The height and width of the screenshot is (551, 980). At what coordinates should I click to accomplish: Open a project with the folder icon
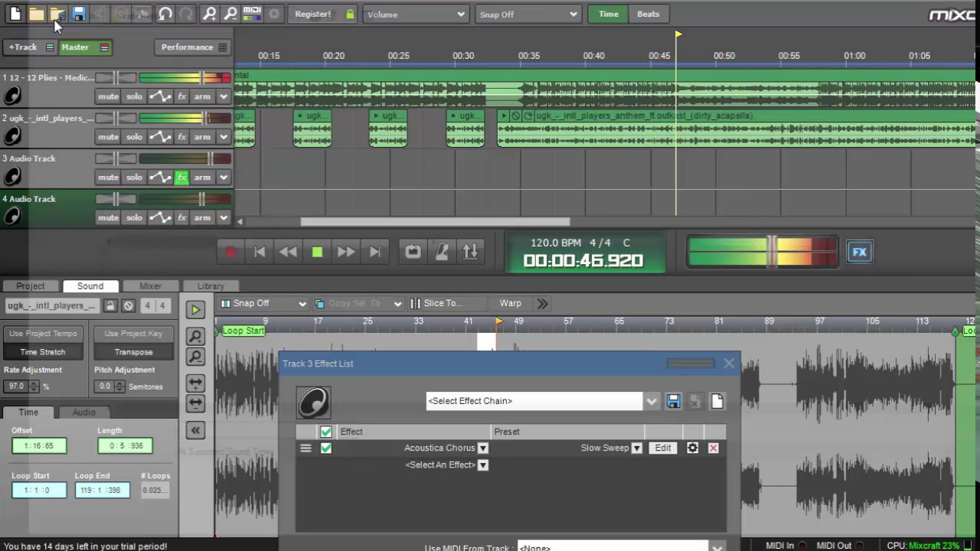click(36, 14)
